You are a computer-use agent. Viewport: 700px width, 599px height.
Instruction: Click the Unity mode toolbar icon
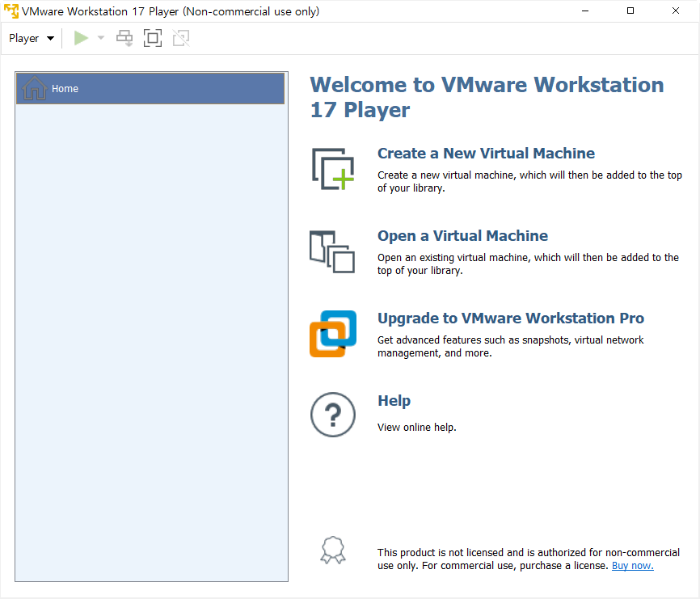point(181,38)
